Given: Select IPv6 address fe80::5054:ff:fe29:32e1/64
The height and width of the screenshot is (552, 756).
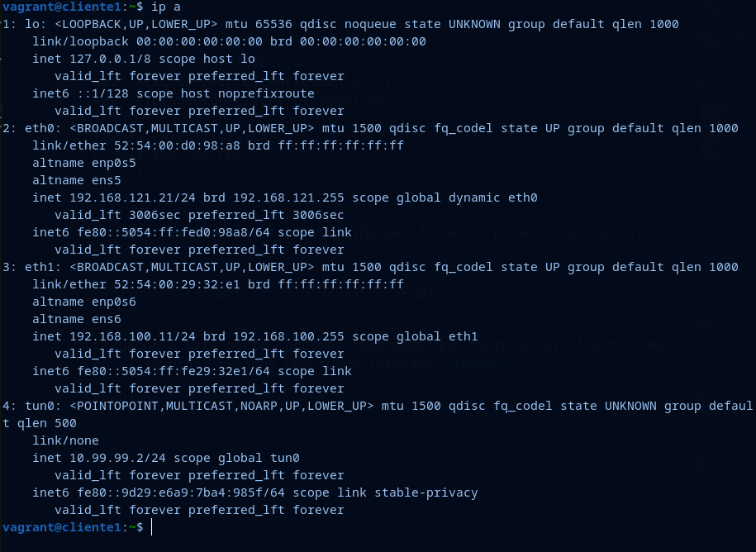Looking at the screenshot, I should coord(212,371).
